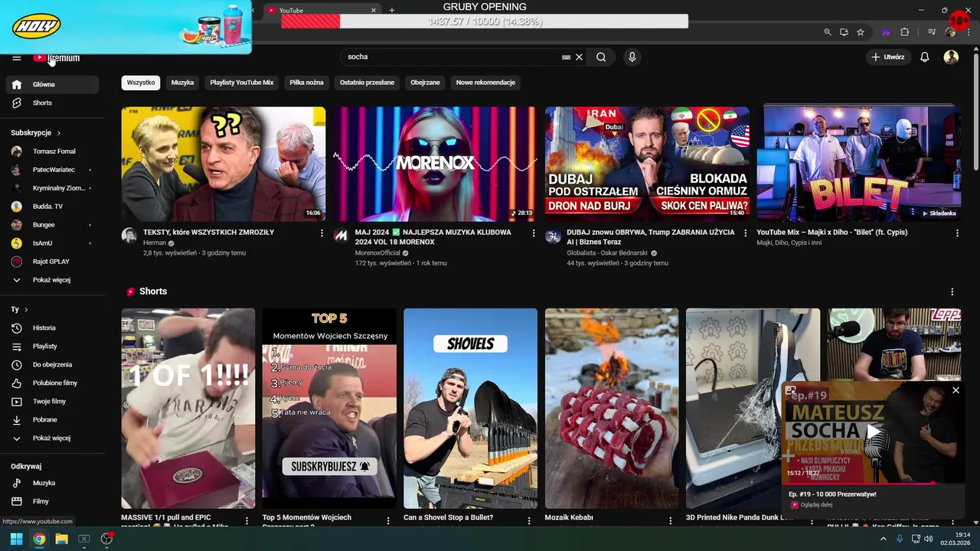980x551 pixels.
Task: Select the Ostatnio przesłane chip
Action: 367,83
